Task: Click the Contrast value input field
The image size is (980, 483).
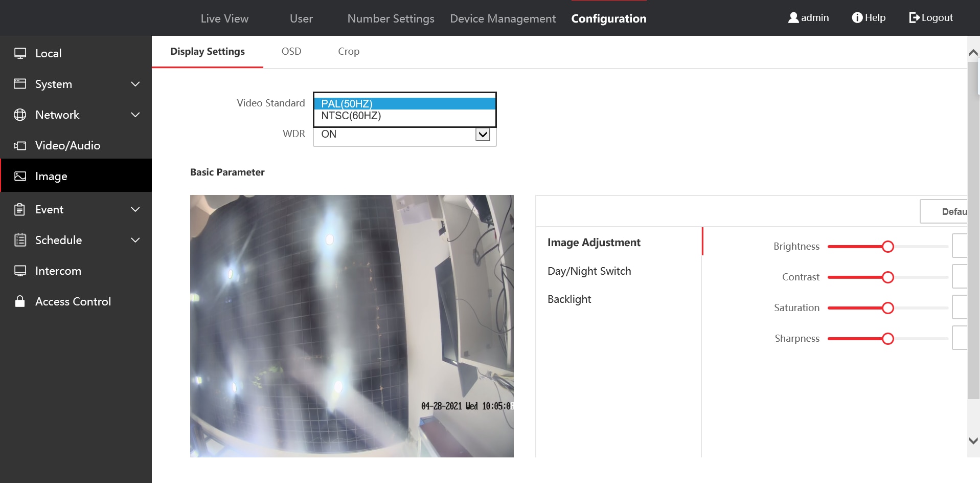Action: tap(960, 276)
